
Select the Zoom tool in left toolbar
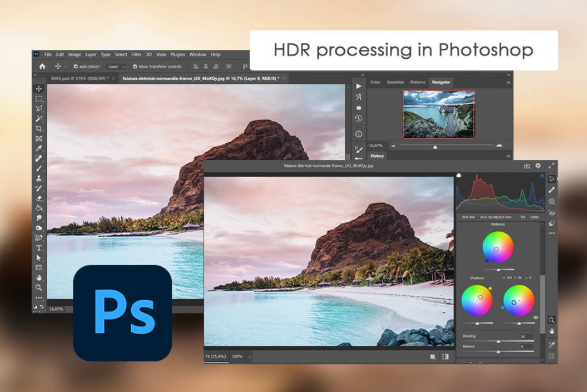coord(39,288)
